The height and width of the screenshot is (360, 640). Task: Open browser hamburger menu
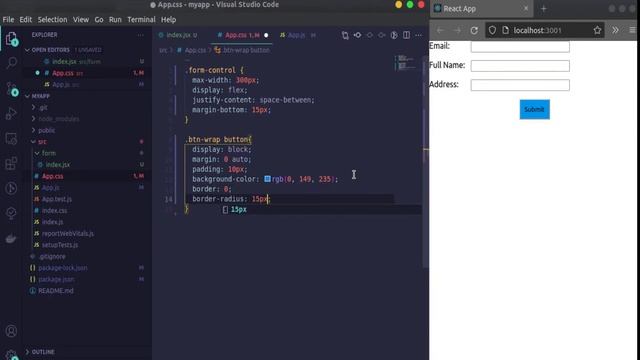pos(632,30)
